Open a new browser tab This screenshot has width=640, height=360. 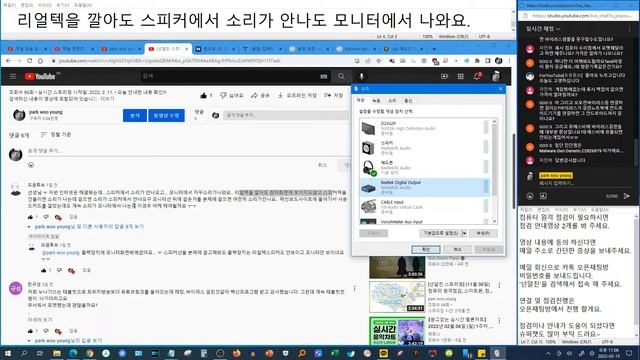434,49
